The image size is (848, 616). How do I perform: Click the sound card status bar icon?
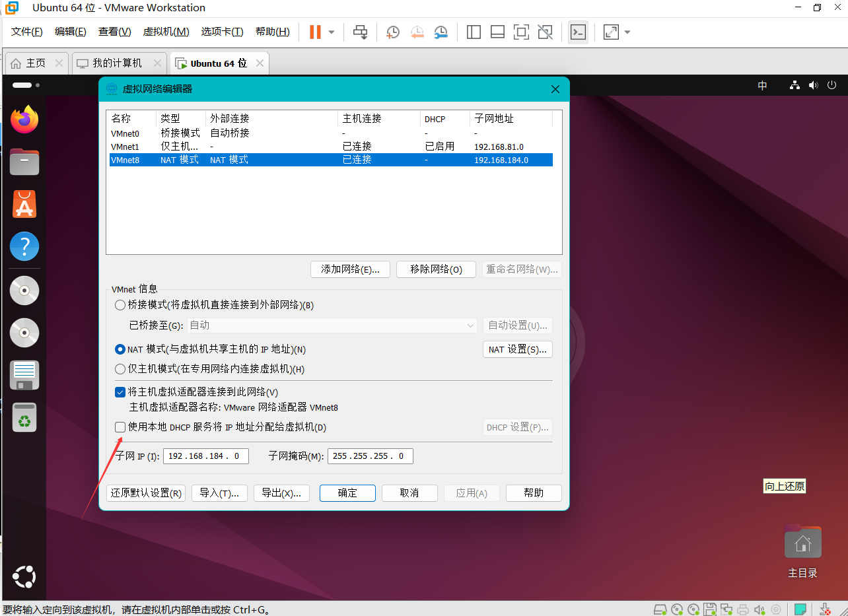[760, 609]
